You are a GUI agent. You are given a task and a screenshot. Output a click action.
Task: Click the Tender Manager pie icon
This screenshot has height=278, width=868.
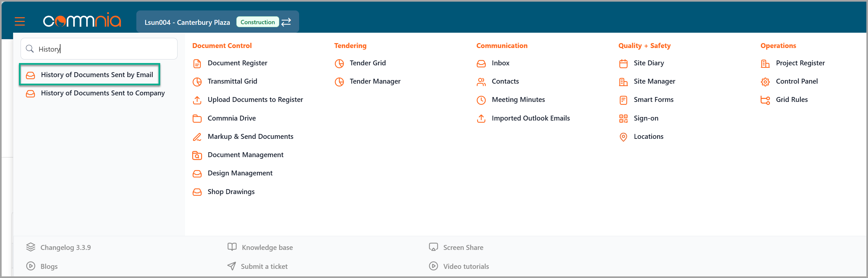coord(339,82)
